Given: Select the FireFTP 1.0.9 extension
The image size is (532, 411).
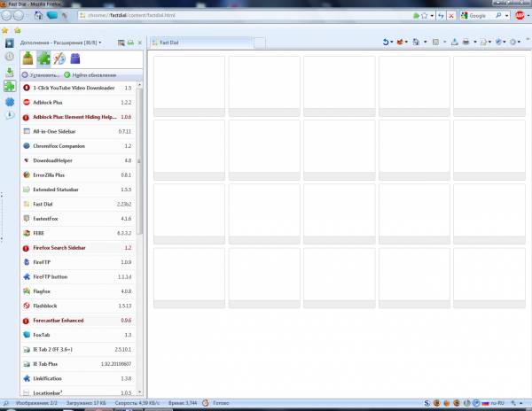Looking at the screenshot, I should pos(78,262).
